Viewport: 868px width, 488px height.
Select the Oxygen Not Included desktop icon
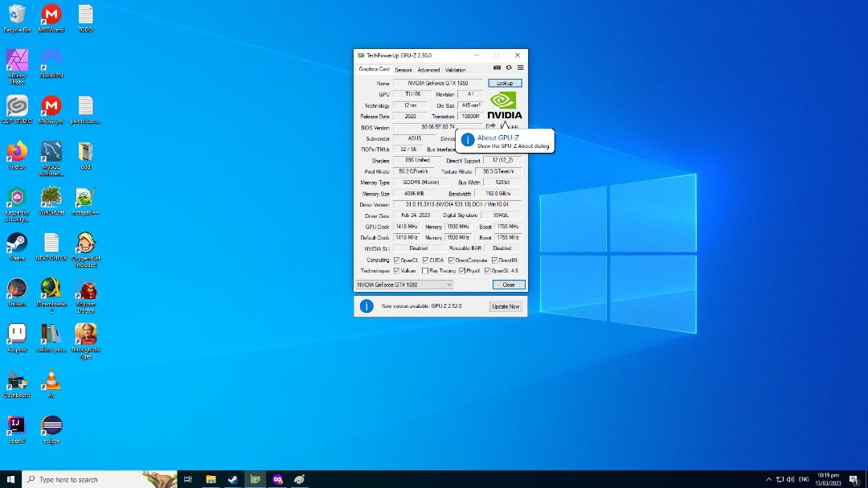point(86,250)
